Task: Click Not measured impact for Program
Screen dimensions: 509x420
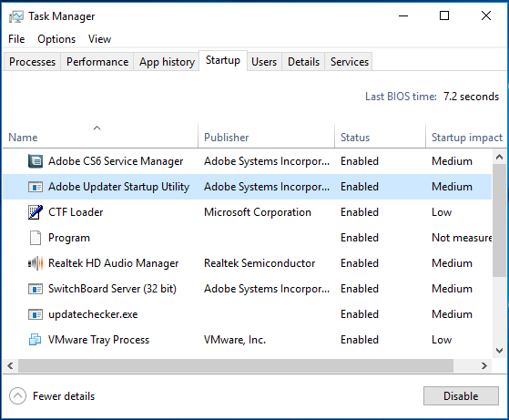Action: [462, 238]
